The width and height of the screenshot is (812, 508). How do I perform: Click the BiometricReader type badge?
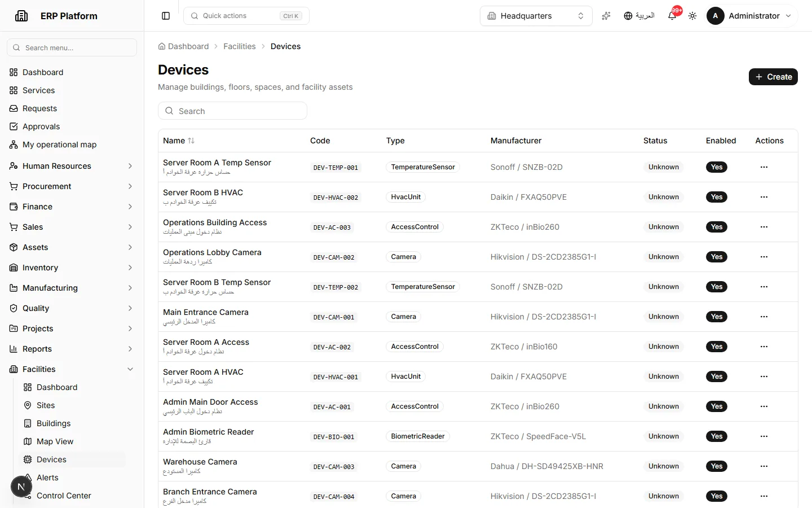(418, 436)
